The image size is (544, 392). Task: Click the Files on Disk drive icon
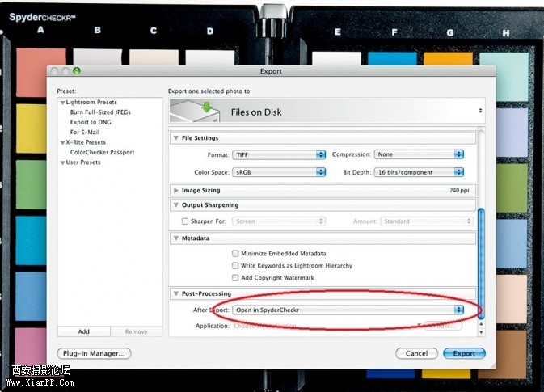(196, 111)
